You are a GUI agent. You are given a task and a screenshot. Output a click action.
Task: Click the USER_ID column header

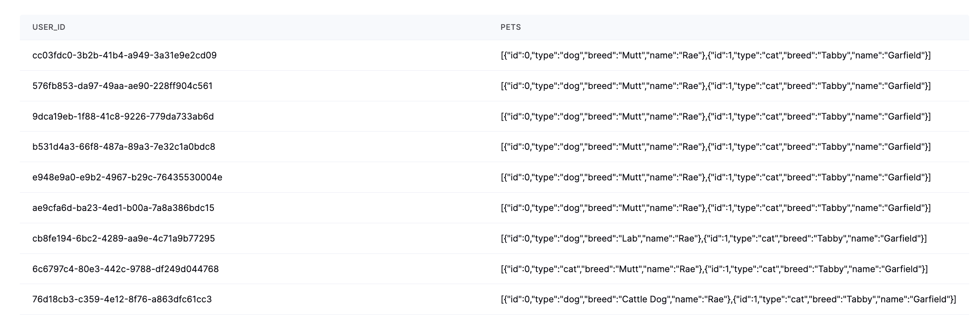click(49, 27)
